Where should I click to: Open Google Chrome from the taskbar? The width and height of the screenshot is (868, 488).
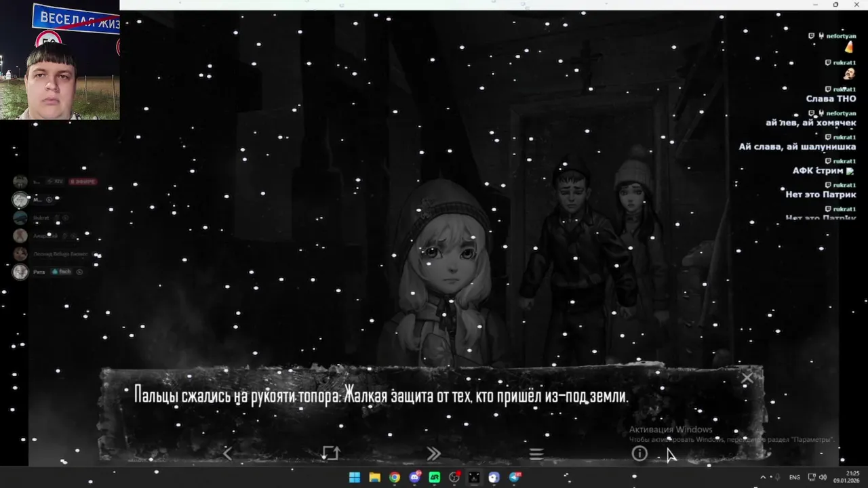click(395, 477)
